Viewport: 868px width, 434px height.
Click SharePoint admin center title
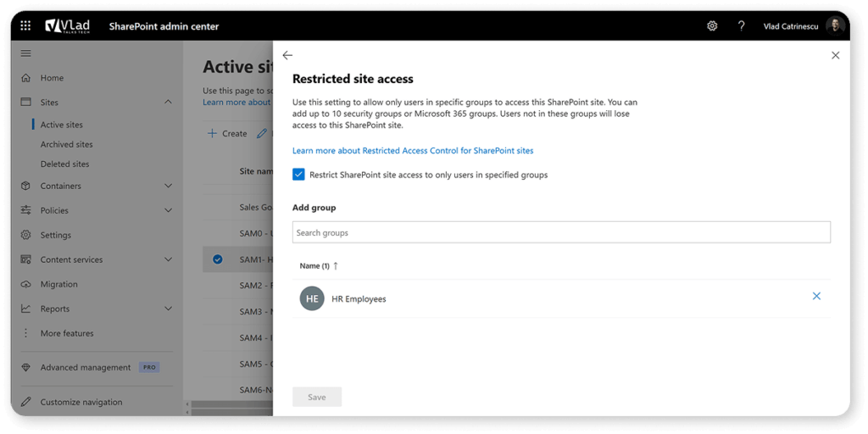tap(164, 26)
